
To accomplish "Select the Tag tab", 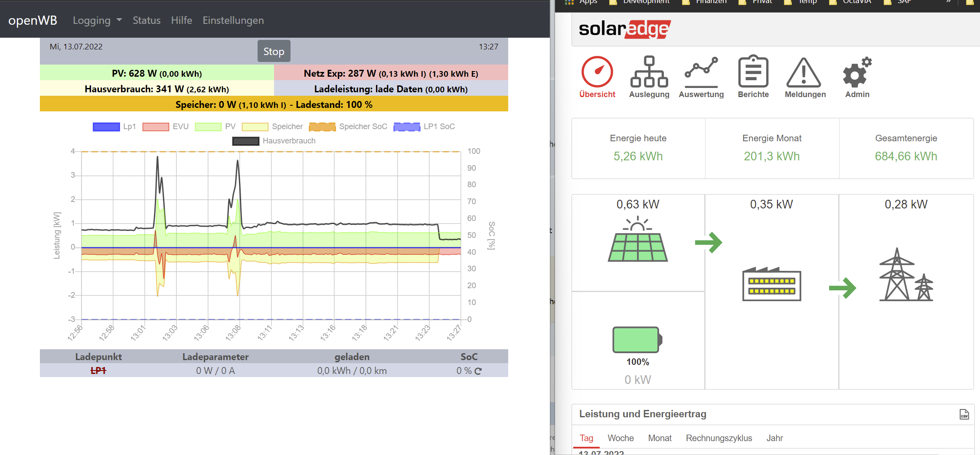I will coord(586,438).
